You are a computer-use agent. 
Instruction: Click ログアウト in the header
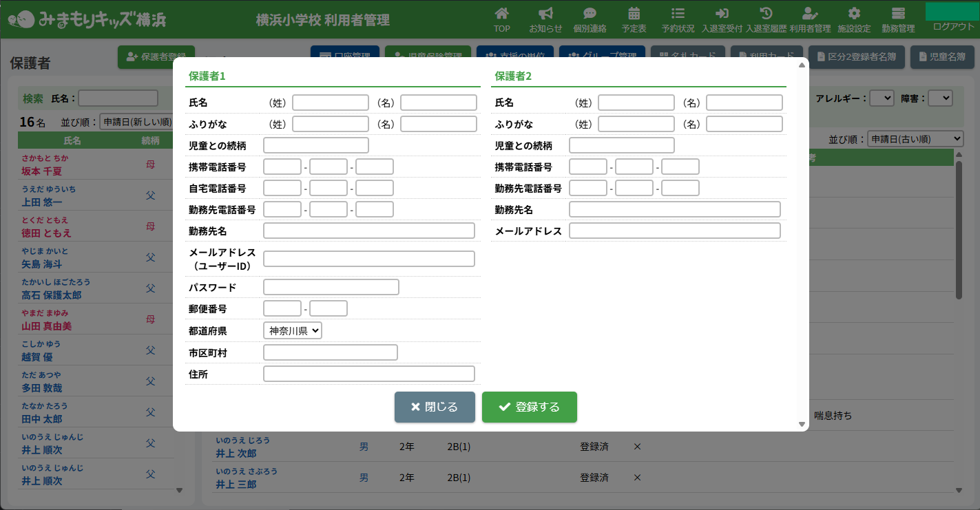[x=953, y=26]
